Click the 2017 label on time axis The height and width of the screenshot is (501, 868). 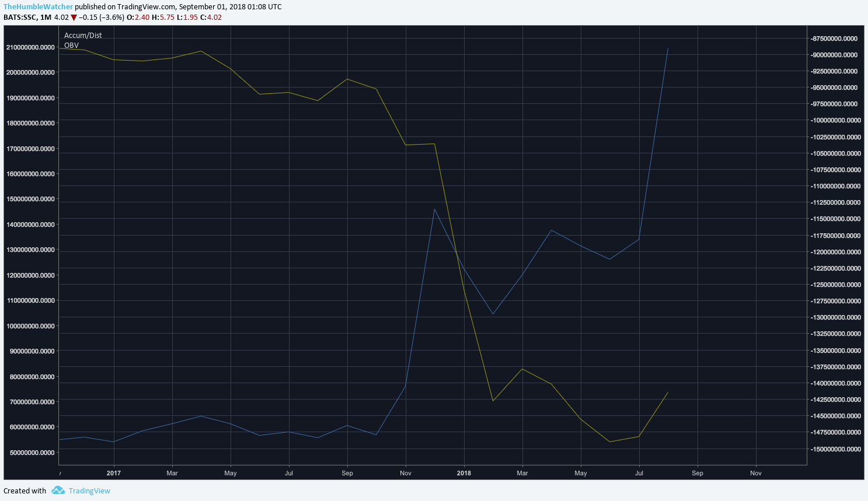[x=114, y=473]
